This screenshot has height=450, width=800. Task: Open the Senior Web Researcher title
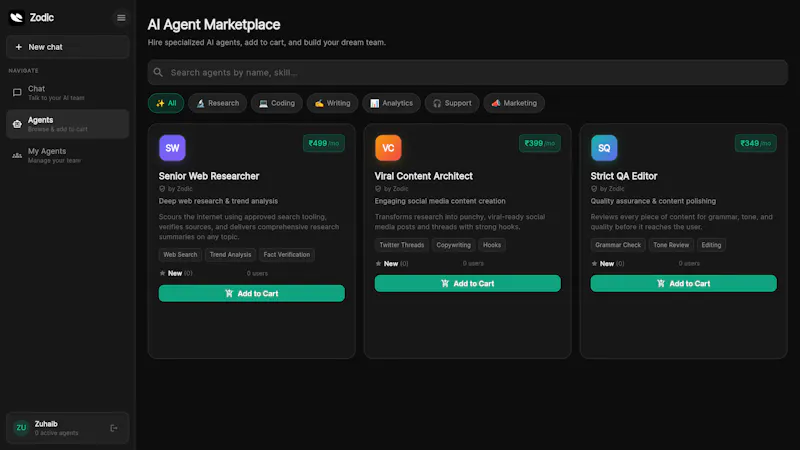[209, 176]
